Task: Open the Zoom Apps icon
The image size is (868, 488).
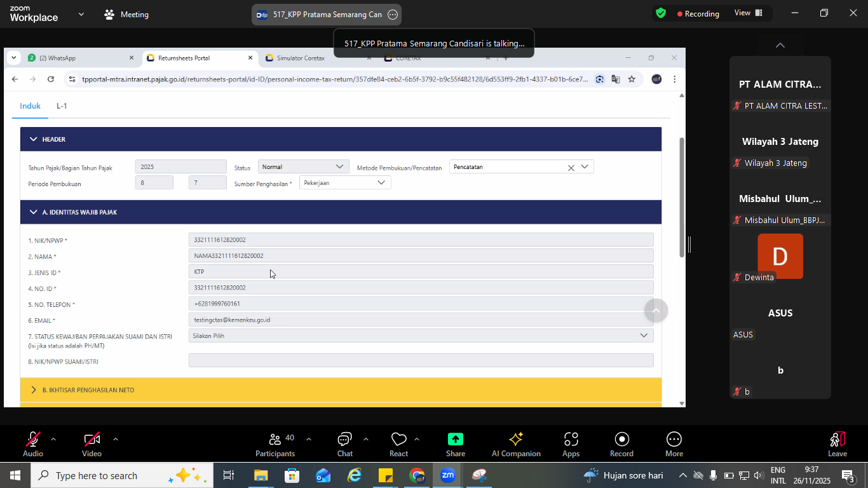Action: click(571, 440)
